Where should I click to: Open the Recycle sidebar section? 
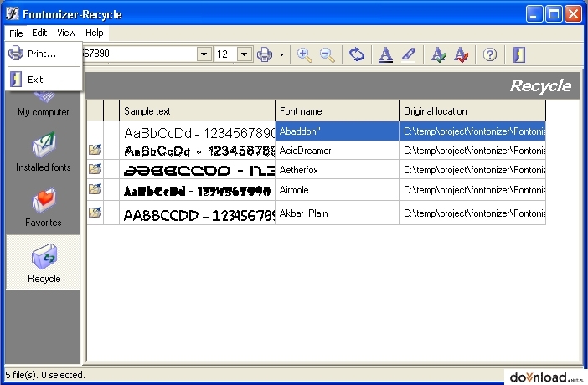(44, 263)
